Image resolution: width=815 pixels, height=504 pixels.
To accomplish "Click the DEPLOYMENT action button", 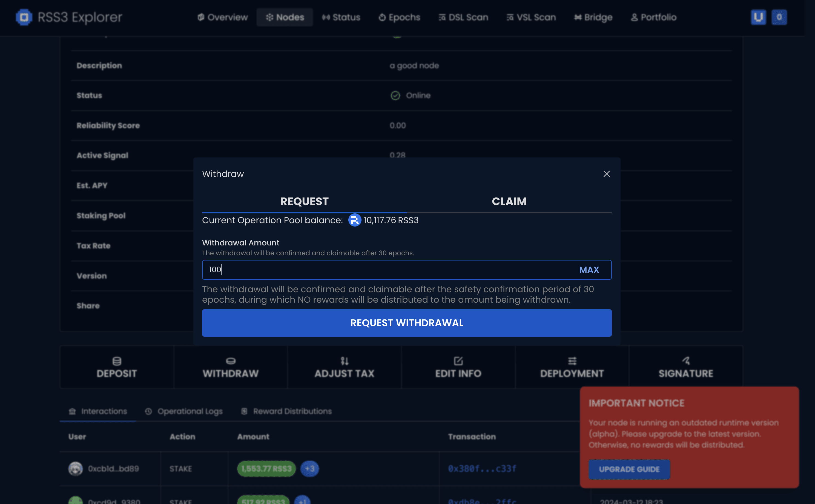I will (572, 367).
